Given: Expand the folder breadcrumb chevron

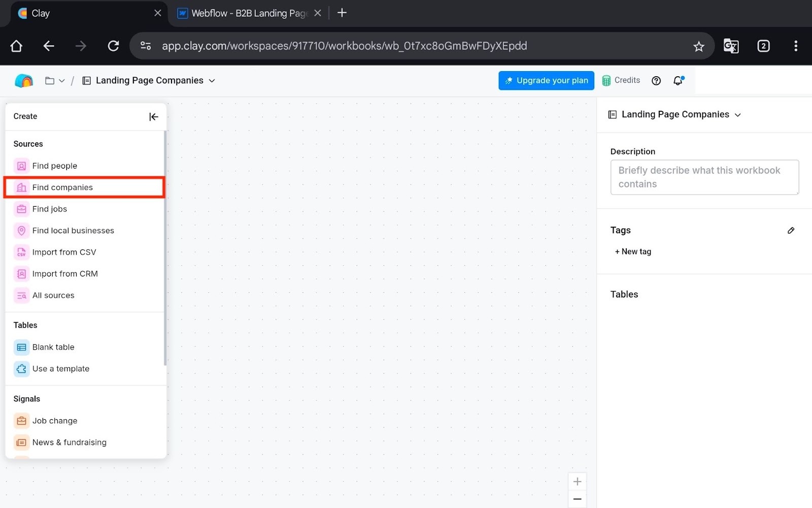Looking at the screenshot, I should (62, 81).
